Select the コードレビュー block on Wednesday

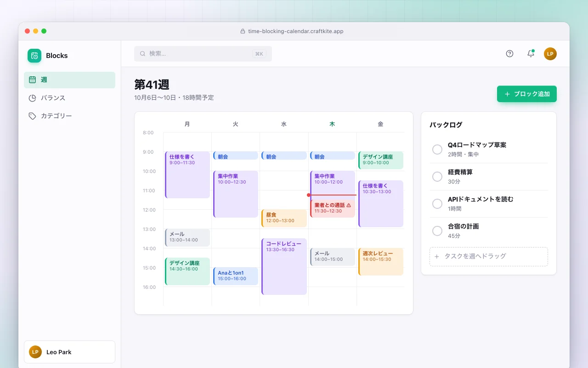pyautogui.click(x=284, y=266)
